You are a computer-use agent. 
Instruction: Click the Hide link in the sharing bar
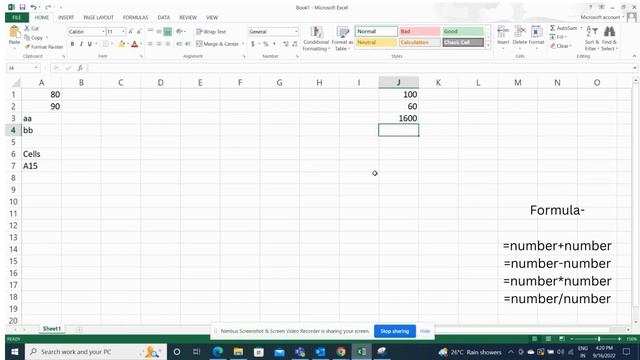[425, 331]
